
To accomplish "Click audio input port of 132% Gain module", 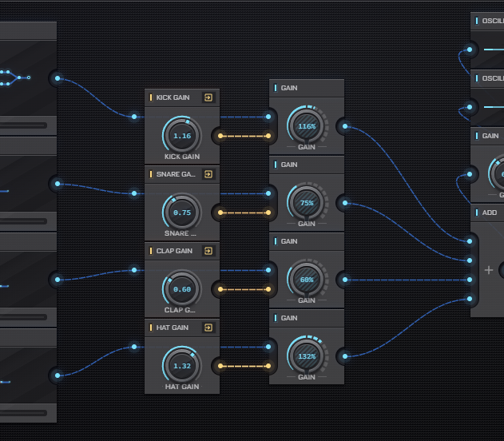I will pyautogui.click(x=268, y=347).
